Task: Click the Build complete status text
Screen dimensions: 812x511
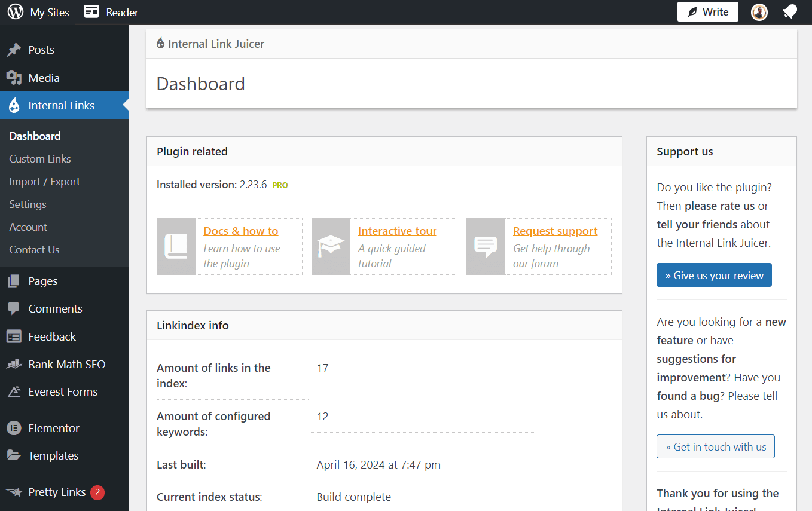Action: (354, 497)
